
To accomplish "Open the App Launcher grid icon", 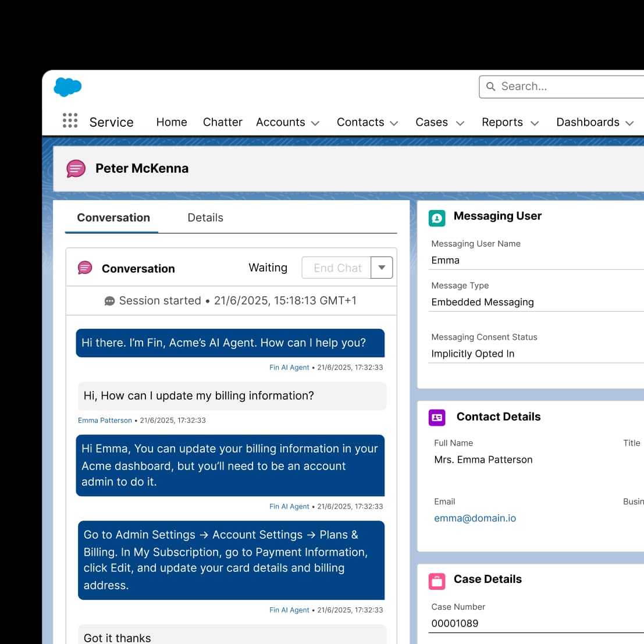I will [70, 120].
